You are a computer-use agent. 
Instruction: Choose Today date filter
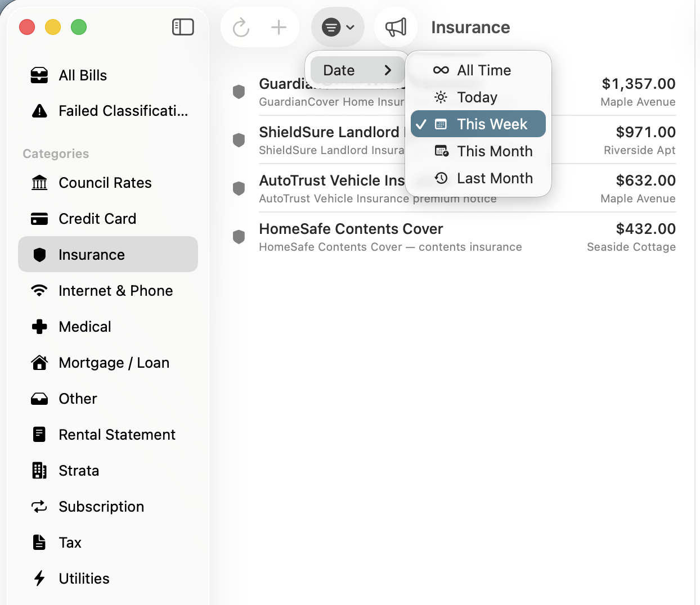(x=478, y=97)
